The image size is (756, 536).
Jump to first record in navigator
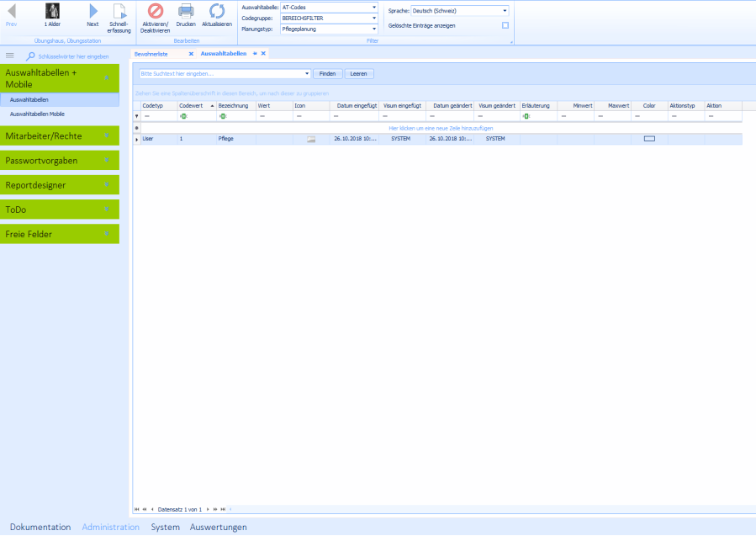point(137,509)
